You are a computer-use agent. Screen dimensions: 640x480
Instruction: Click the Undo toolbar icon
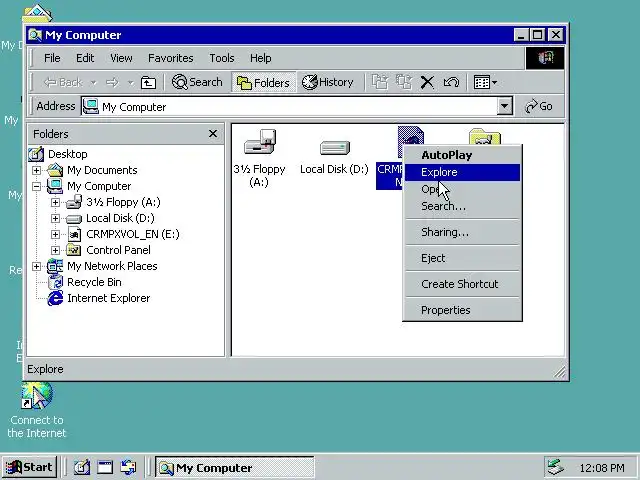[x=451, y=82]
